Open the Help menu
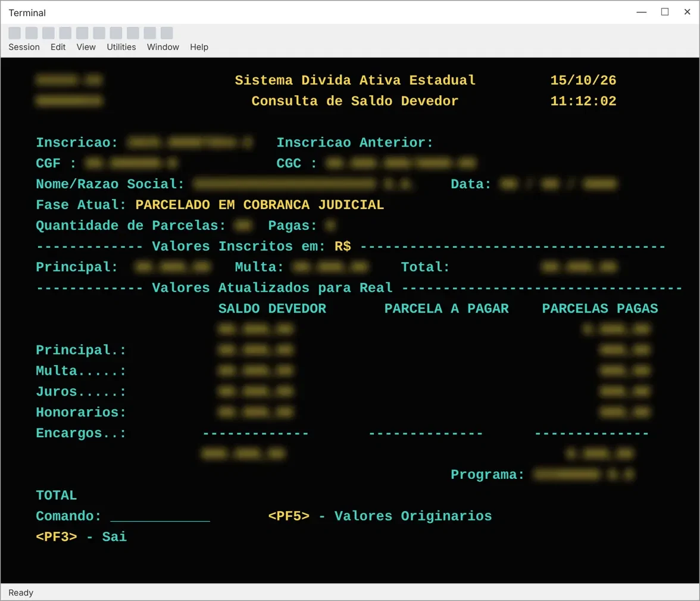 199,47
